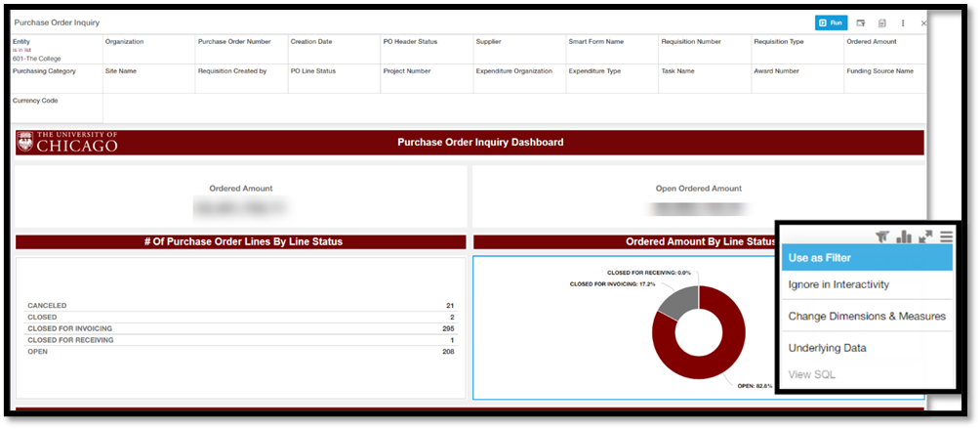
Task: Click the CLOSED FOR INVOICING: 17.2% label
Action: point(613,284)
